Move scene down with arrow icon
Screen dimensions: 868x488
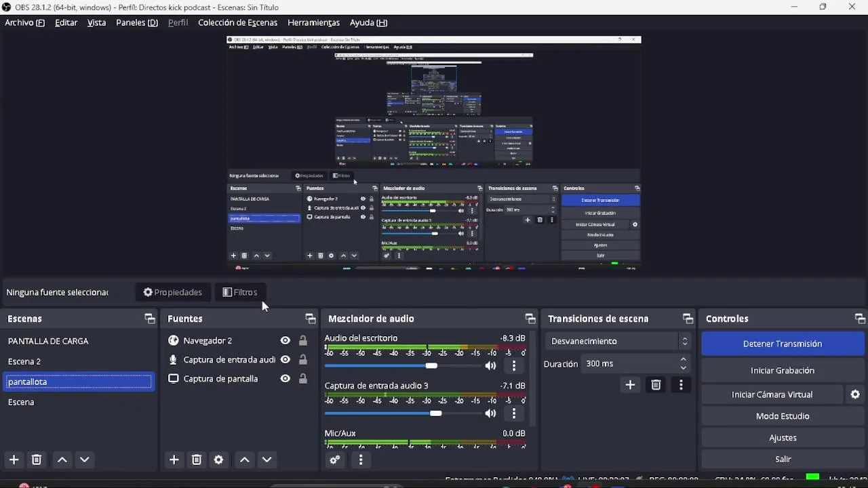(85, 460)
